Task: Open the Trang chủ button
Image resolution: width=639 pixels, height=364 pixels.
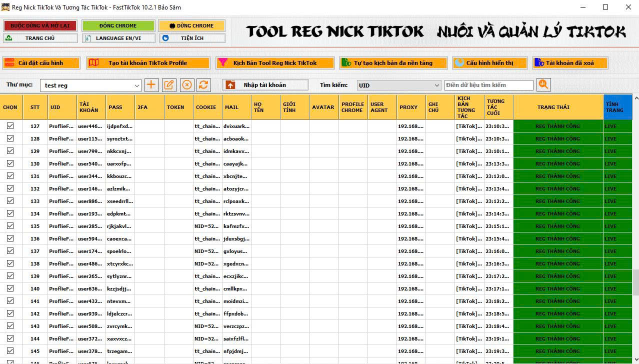Action: coord(40,38)
